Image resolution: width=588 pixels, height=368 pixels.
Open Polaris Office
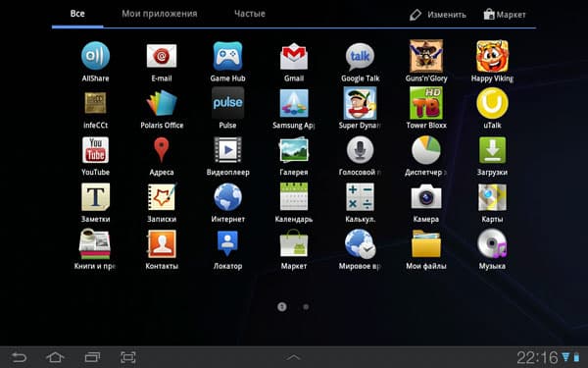click(162, 103)
